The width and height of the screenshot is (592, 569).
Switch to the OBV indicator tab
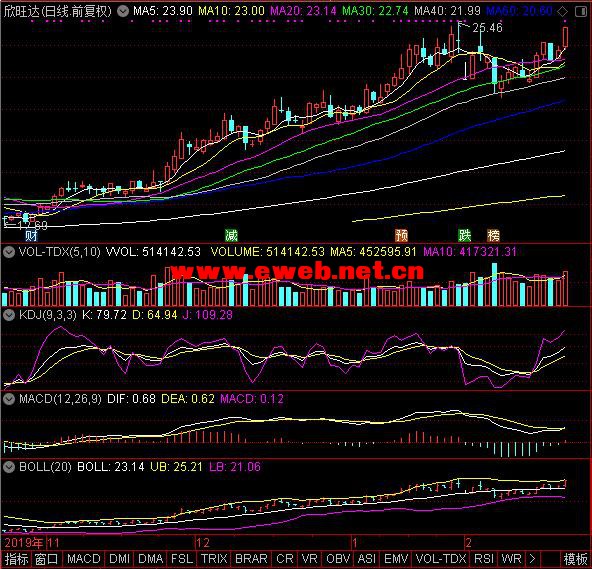[338, 559]
